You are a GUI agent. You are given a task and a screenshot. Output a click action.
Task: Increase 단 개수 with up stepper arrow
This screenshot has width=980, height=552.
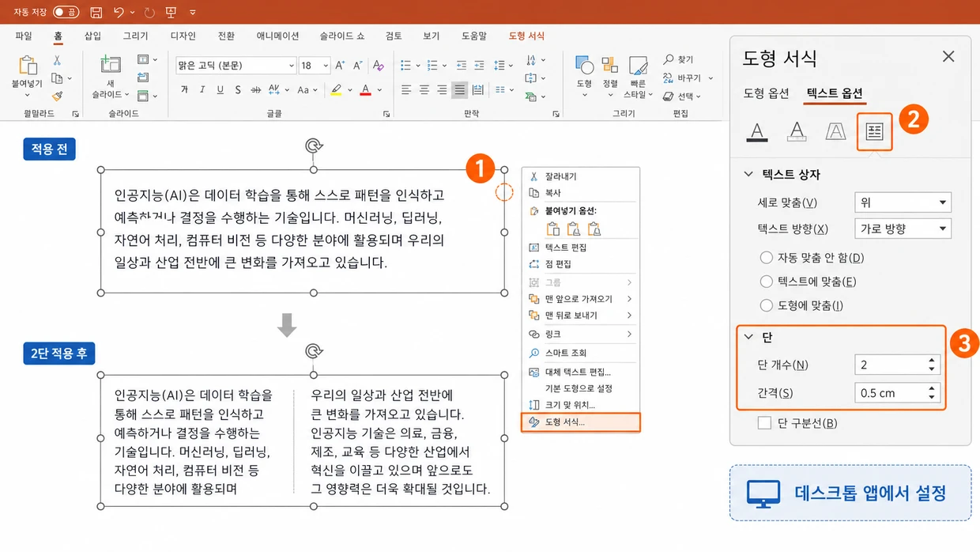pos(933,361)
